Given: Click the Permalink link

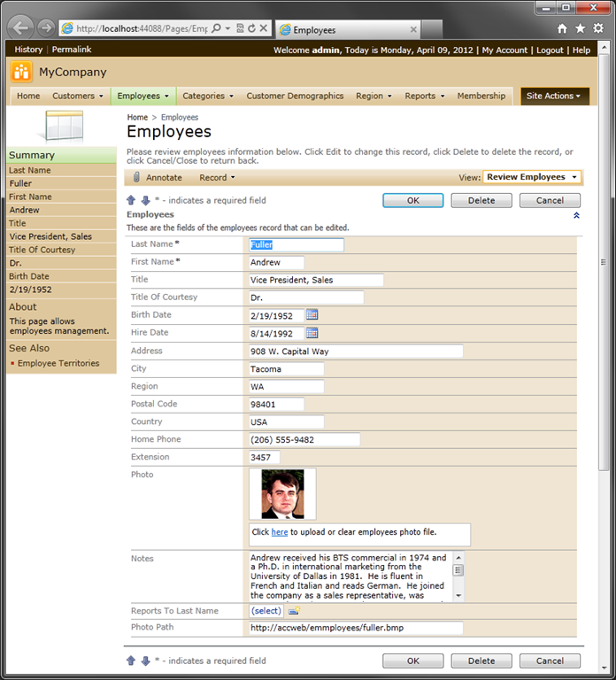Looking at the screenshot, I should [72, 50].
